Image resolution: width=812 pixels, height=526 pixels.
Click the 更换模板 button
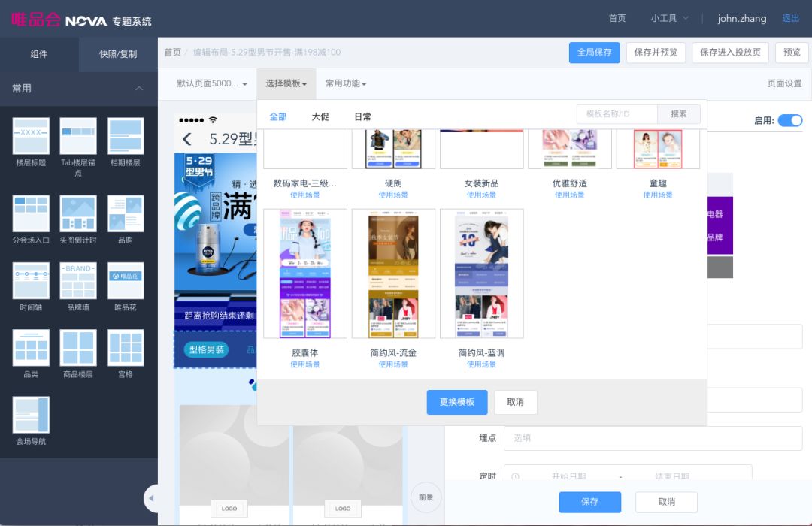click(456, 403)
